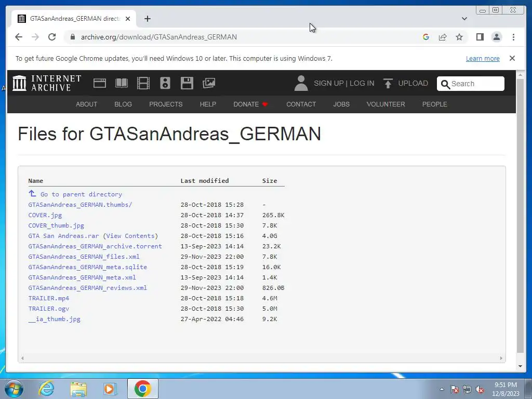Open the Web (Wayback) icon in the Archive header
Viewport: 532px width, 399px height.
(x=99, y=83)
